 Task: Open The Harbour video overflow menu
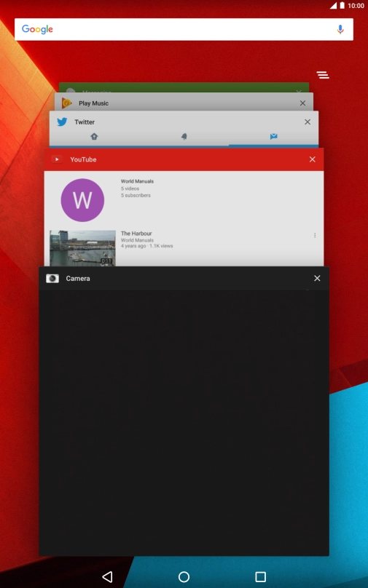[315, 235]
